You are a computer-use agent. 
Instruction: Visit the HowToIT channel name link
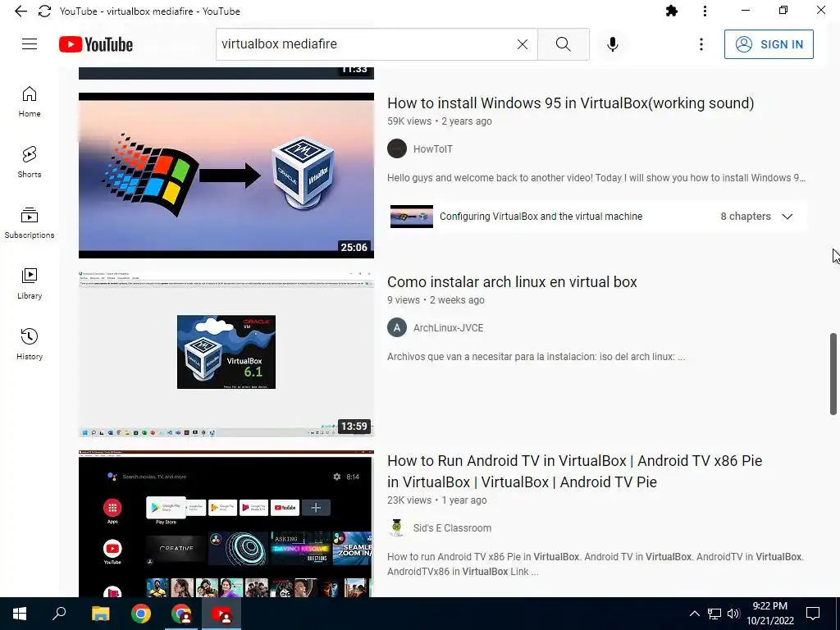tap(433, 149)
